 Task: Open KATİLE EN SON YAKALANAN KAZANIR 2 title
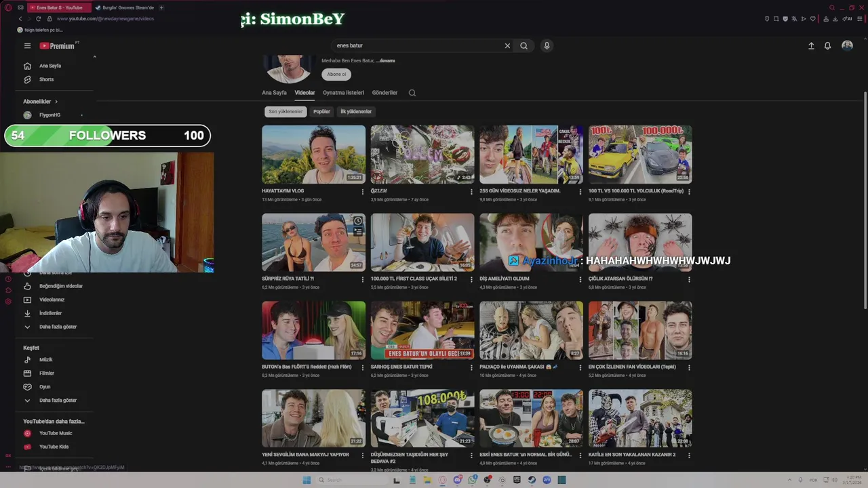point(632,455)
